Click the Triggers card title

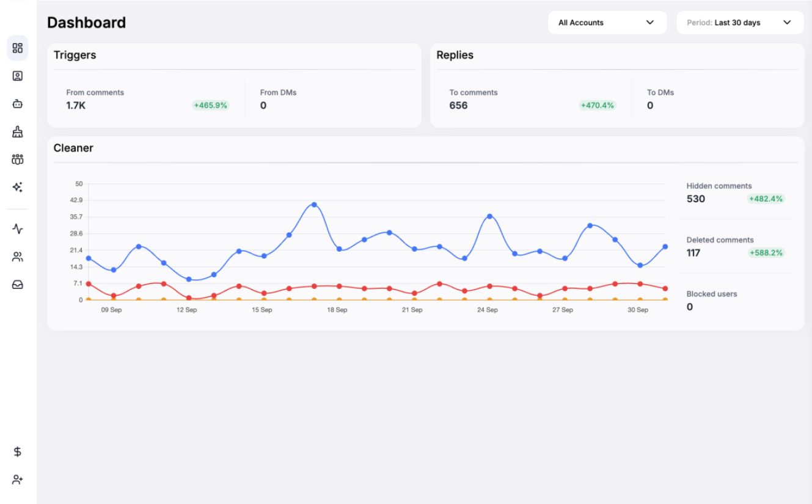pos(75,55)
